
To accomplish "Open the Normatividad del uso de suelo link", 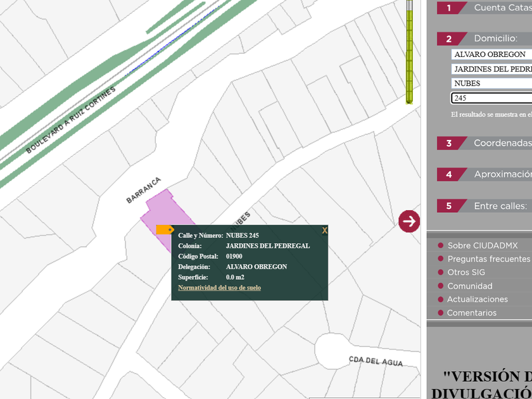I will tap(219, 288).
